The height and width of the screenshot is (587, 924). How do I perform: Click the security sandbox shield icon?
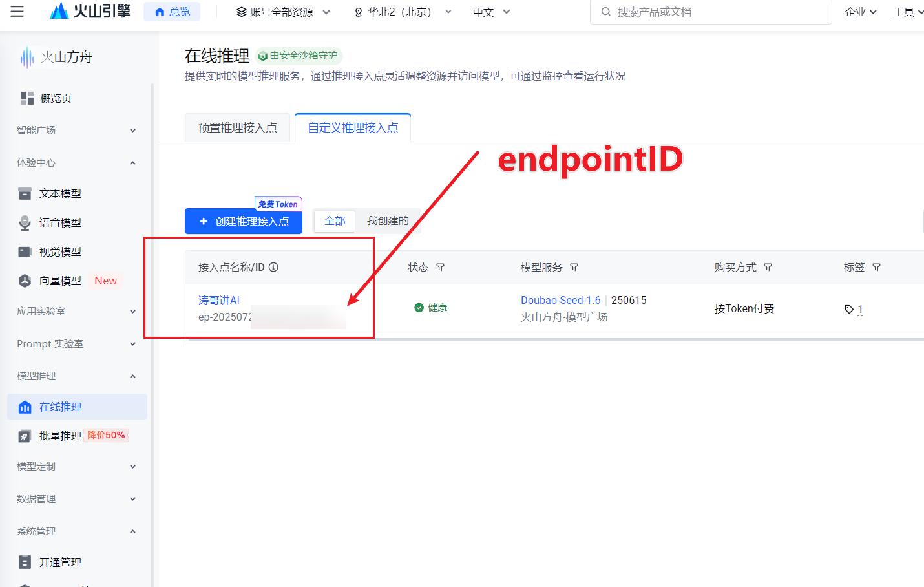pos(263,56)
